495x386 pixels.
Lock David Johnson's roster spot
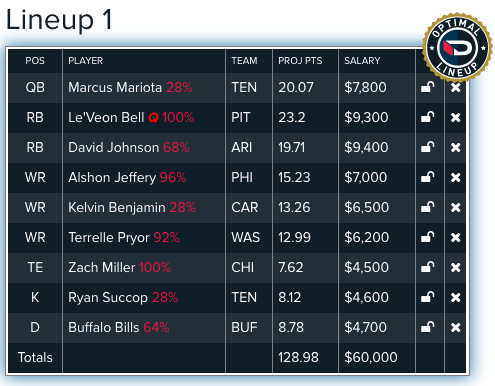pyautogui.click(x=427, y=147)
